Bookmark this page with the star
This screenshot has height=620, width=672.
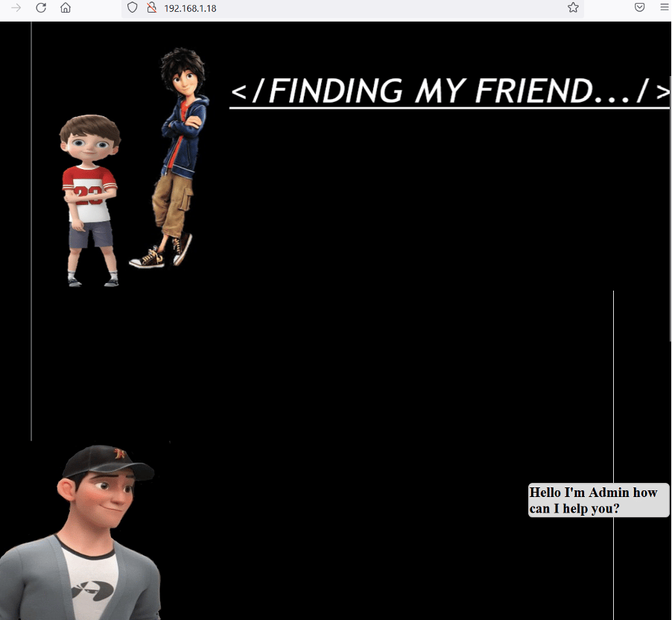pyautogui.click(x=573, y=7)
